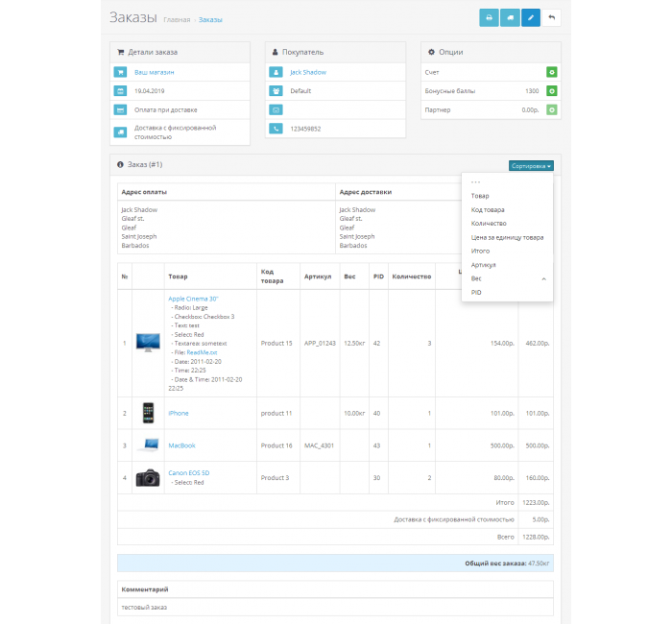This screenshot has width=672, height=624.
Task: Click the truck icon beside Доставка с фиксированной стоимостью
Action: (x=120, y=132)
